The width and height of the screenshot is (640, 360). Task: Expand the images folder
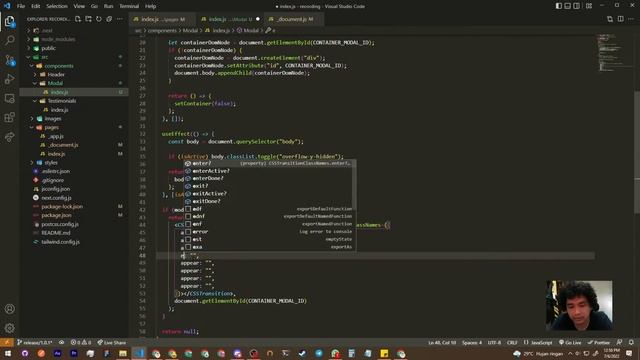coord(52,119)
